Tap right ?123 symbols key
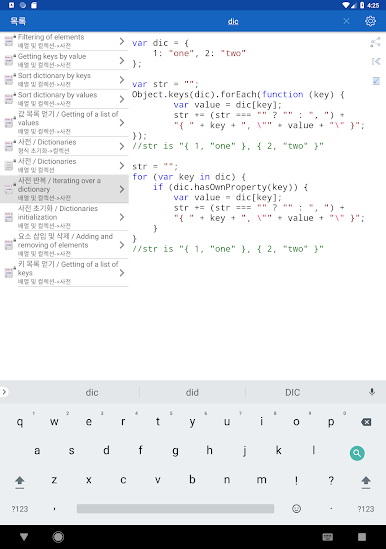This screenshot has height=549, width=386. 366,509
